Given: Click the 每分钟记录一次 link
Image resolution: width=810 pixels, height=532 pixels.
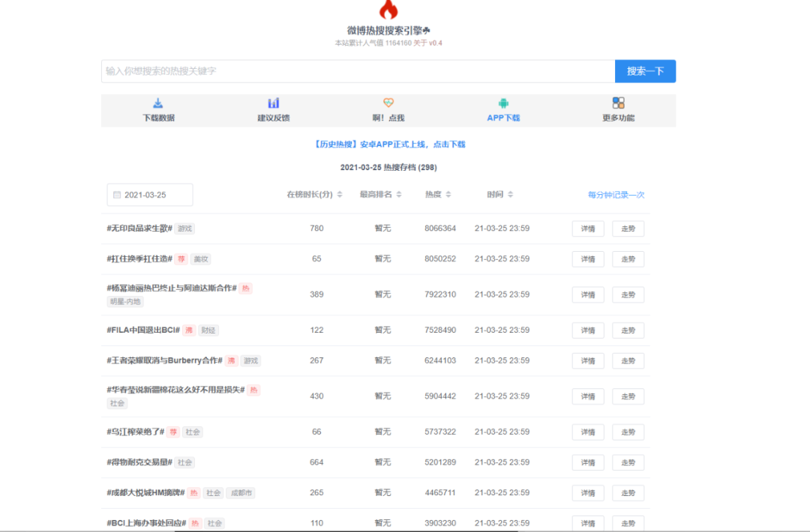Looking at the screenshot, I should (616, 195).
